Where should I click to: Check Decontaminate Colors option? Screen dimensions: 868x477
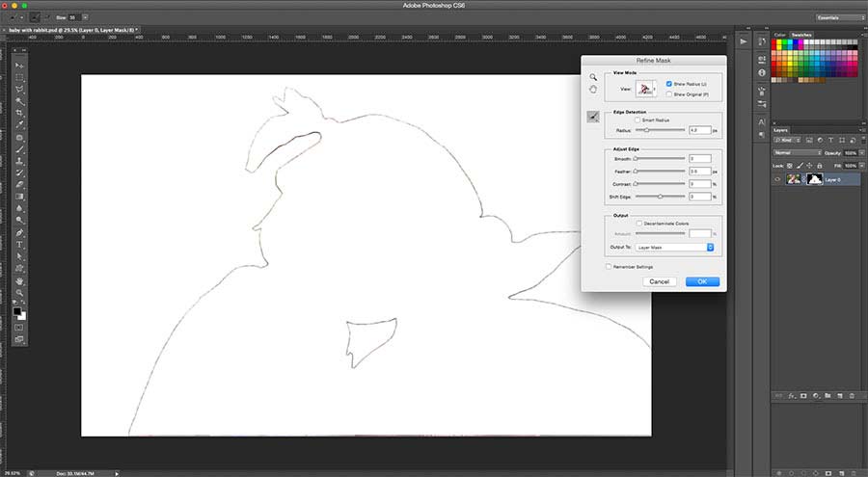coord(637,223)
